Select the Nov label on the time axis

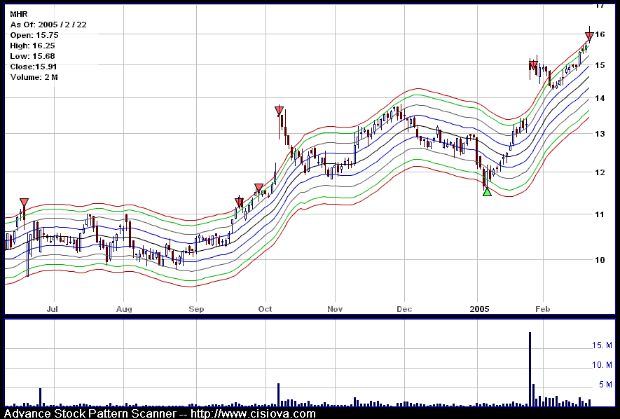coord(335,309)
